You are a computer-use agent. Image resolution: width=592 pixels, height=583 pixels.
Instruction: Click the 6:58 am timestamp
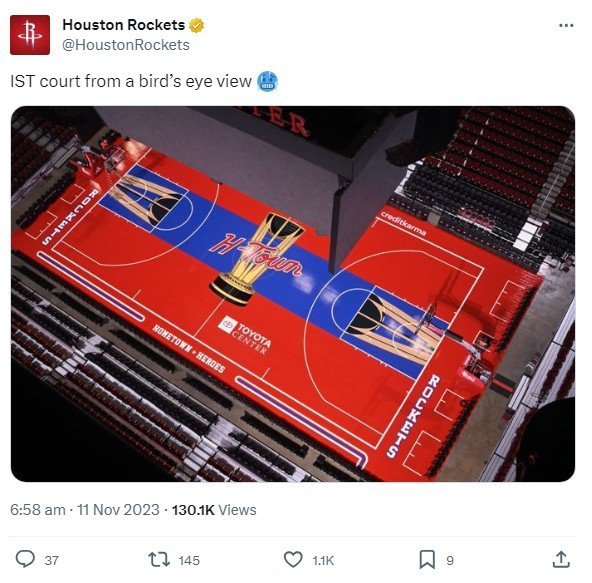(x=38, y=510)
